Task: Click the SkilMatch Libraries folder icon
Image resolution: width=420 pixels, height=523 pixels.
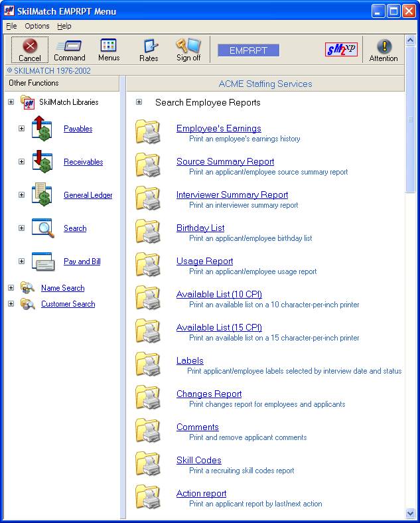Action: pyautogui.click(x=27, y=102)
